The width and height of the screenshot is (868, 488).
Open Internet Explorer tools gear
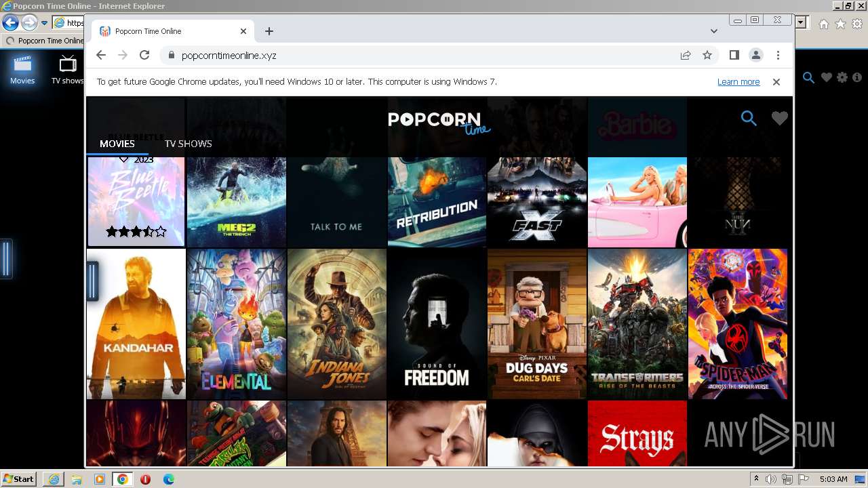tap(857, 24)
